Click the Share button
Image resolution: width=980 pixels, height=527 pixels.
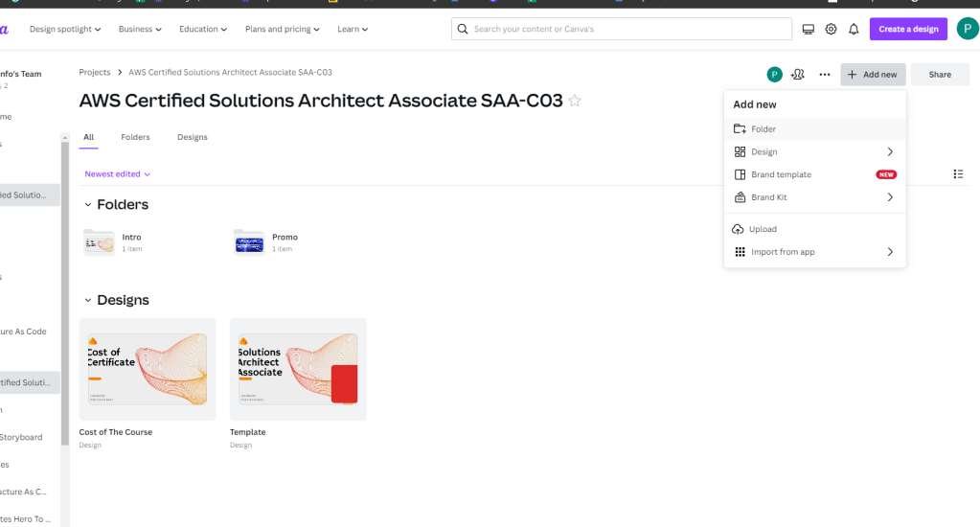point(940,75)
